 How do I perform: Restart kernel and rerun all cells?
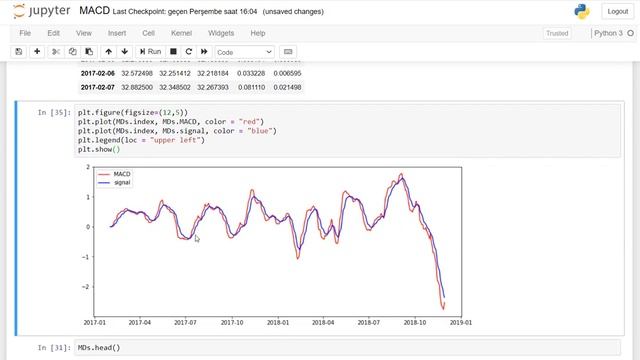click(204, 52)
